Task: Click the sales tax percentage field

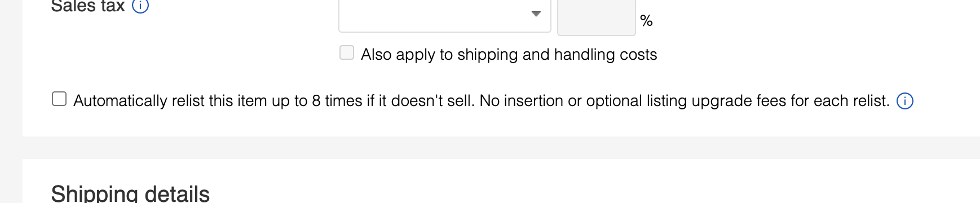Action: pyautogui.click(x=597, y=16)
